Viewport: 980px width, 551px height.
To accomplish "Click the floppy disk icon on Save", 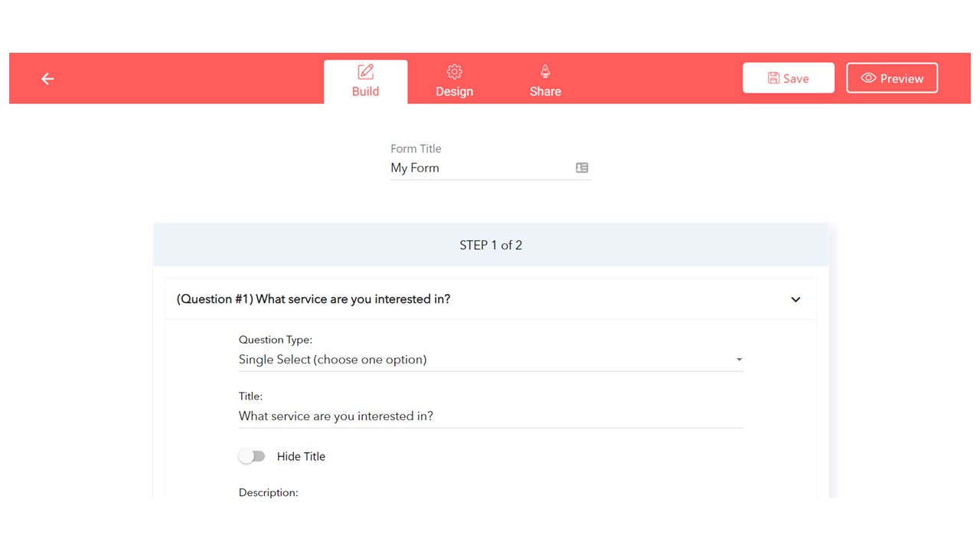I will (773, 78).
